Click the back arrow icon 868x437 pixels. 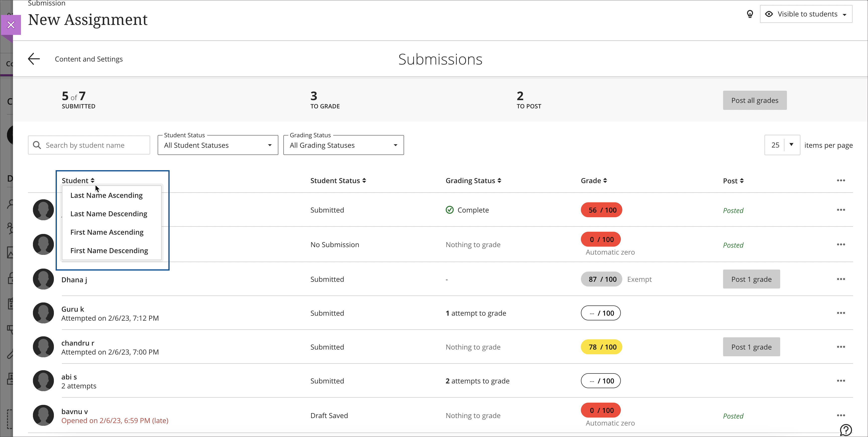pyautogui.click(x=34, y=59)
